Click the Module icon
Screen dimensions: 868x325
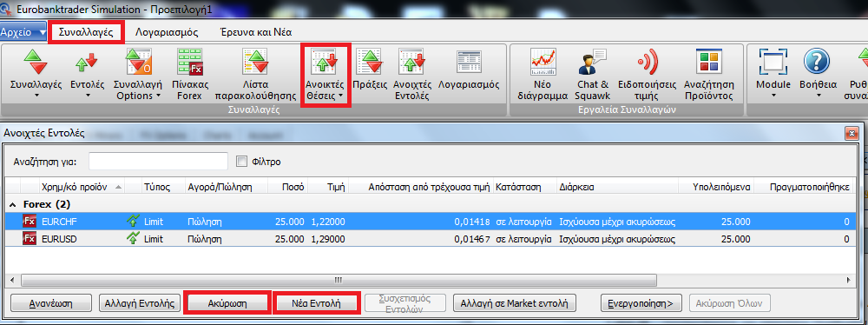(x=773, y=61)
